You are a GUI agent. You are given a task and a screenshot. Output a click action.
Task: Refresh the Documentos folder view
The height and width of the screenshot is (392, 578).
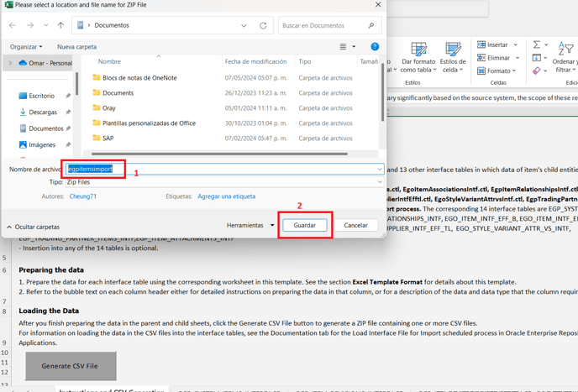coord(263,25)
